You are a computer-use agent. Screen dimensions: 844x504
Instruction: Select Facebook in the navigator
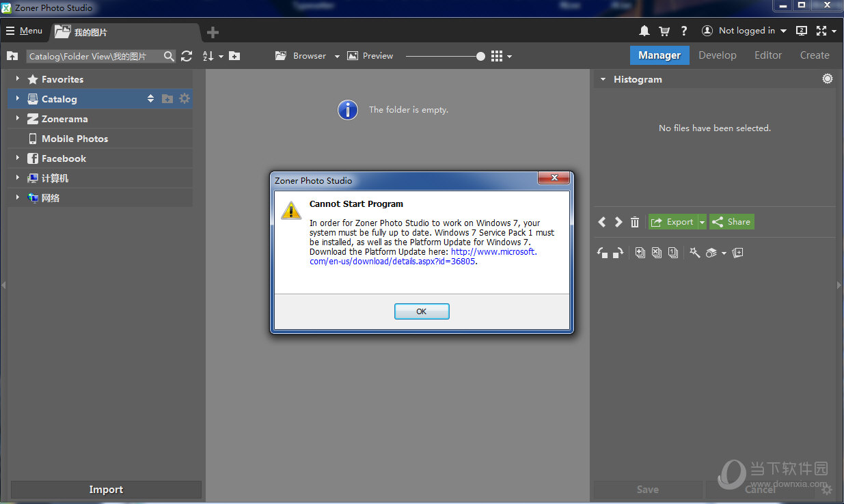[x=64, y=158]
